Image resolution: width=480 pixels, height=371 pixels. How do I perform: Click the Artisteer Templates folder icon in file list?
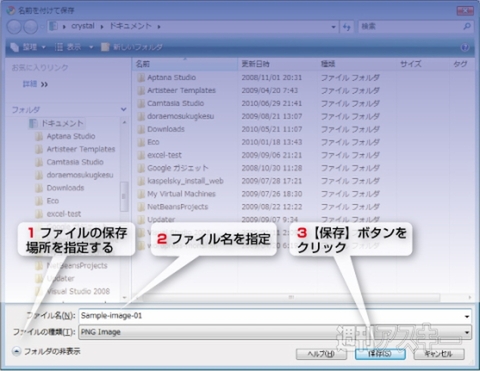(141, 91)
